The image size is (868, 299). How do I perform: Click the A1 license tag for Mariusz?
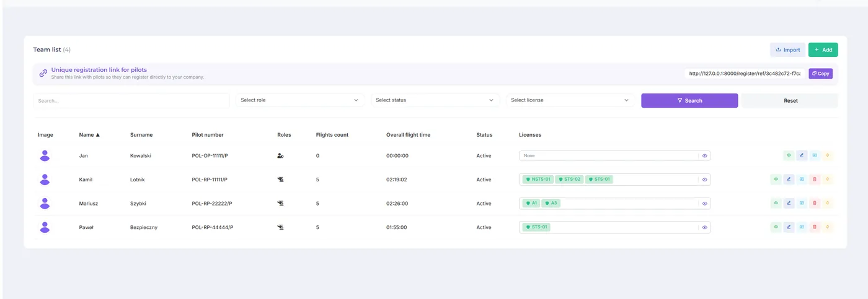click(x=531, y=203)
